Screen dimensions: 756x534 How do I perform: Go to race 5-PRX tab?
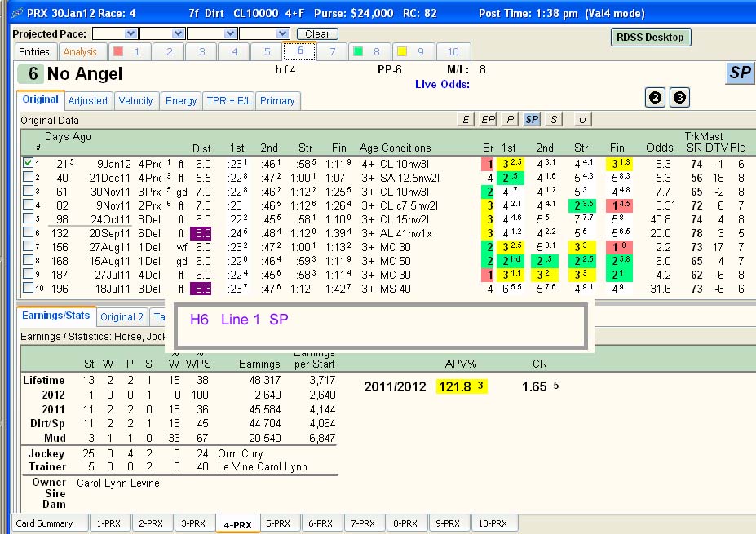(278, 523)
